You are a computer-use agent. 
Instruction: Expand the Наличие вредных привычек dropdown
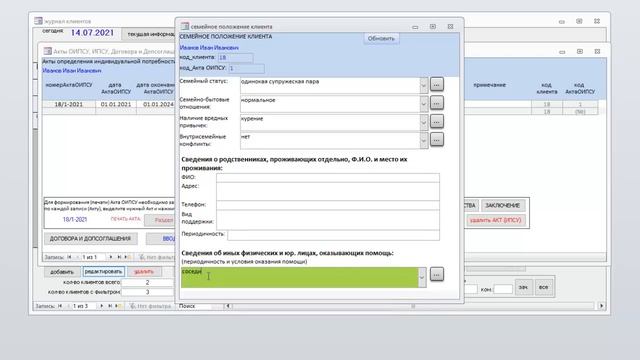(x=424, y=122)
